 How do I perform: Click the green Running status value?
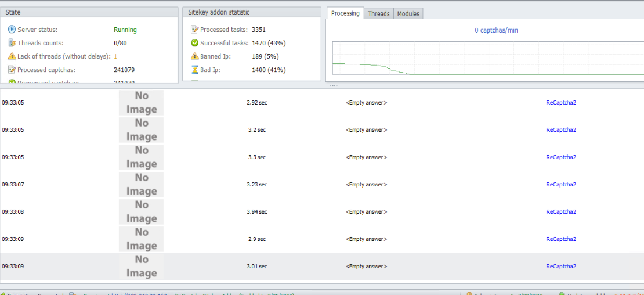pyautogui.click(x=125, y=30)
